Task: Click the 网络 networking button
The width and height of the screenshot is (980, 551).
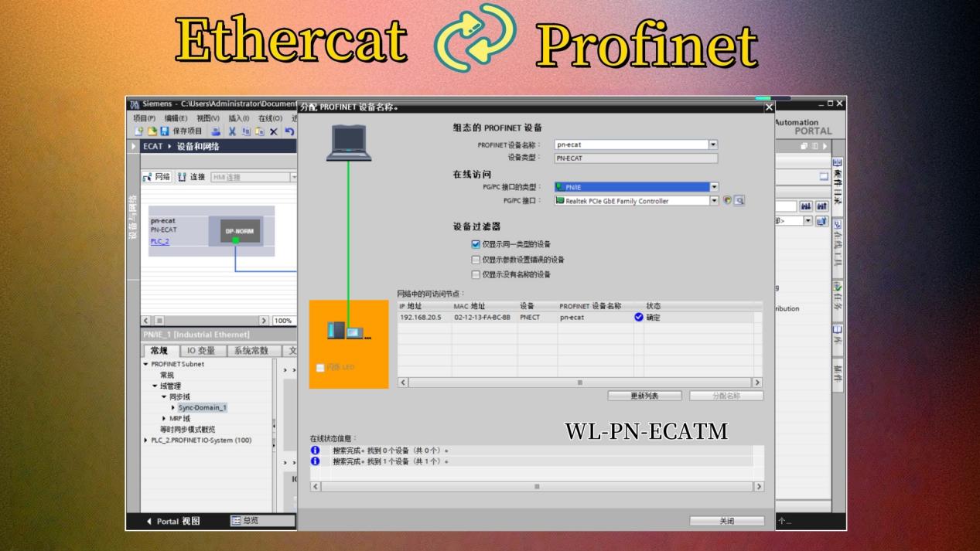Action: click(157, 177)
